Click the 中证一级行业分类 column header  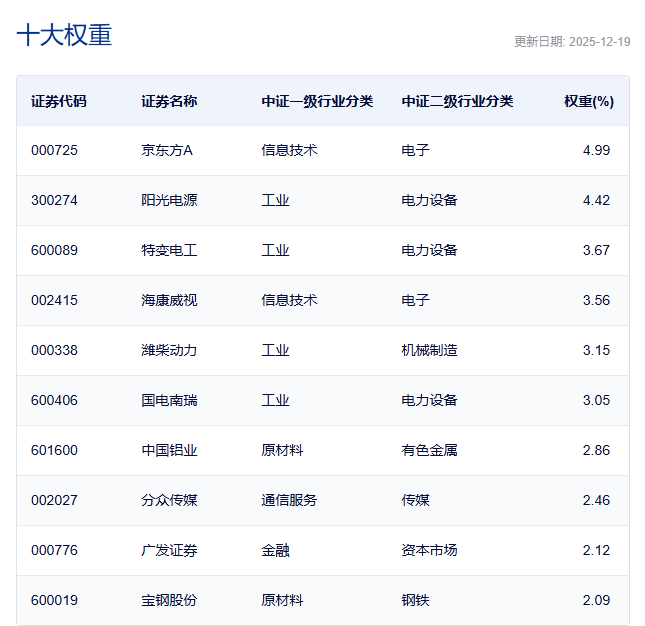point(317,101)
